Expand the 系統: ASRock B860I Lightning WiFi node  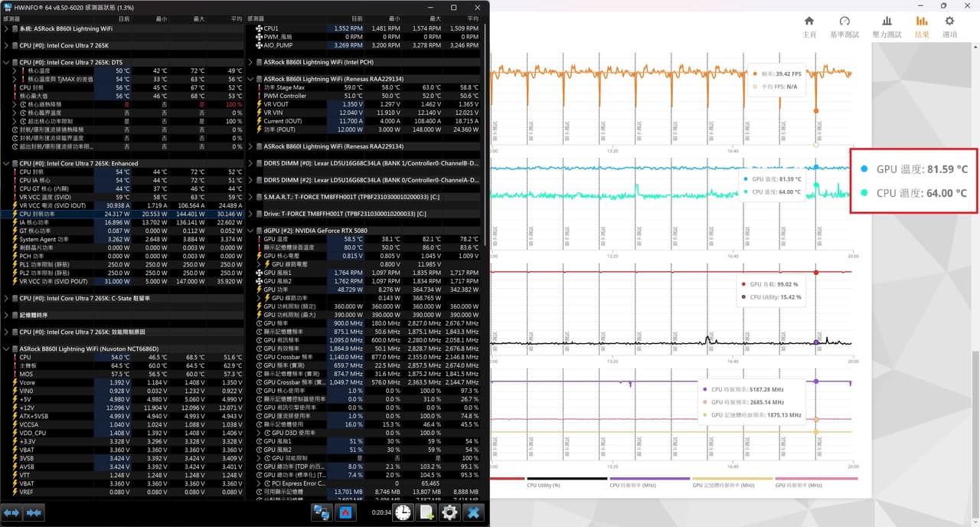pos(6,28)
